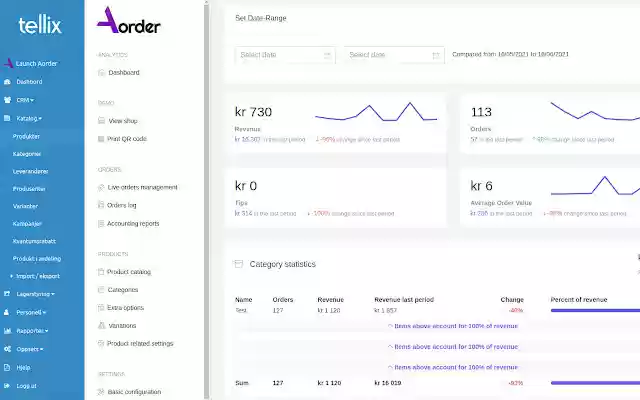Click calendar icon in first date field
This screenshot has width=640, height=400.
click(x=327, y=55)
